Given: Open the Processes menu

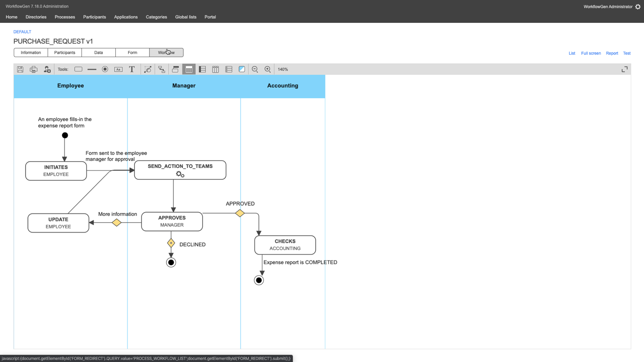Looking at the screenshot, I should click(64, 17).
